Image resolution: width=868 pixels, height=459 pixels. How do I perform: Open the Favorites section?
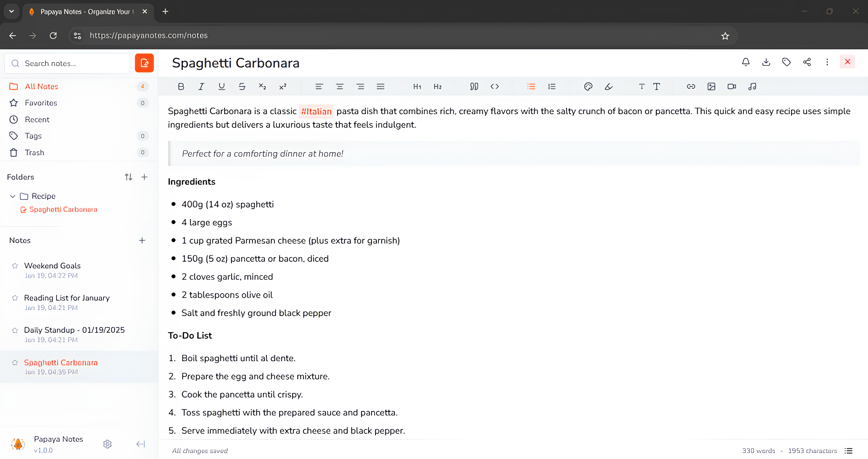[x=41, y=103]
